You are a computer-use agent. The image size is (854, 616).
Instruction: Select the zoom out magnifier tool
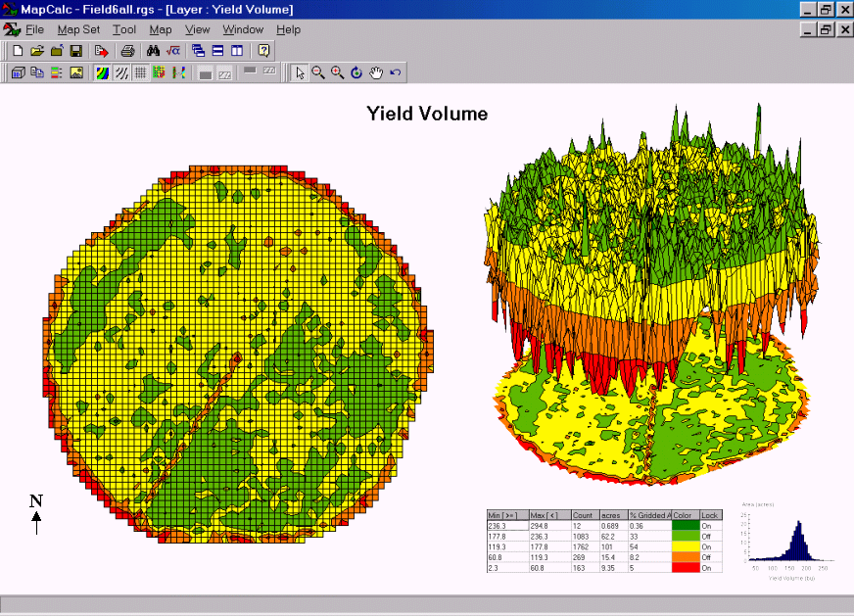318,72
